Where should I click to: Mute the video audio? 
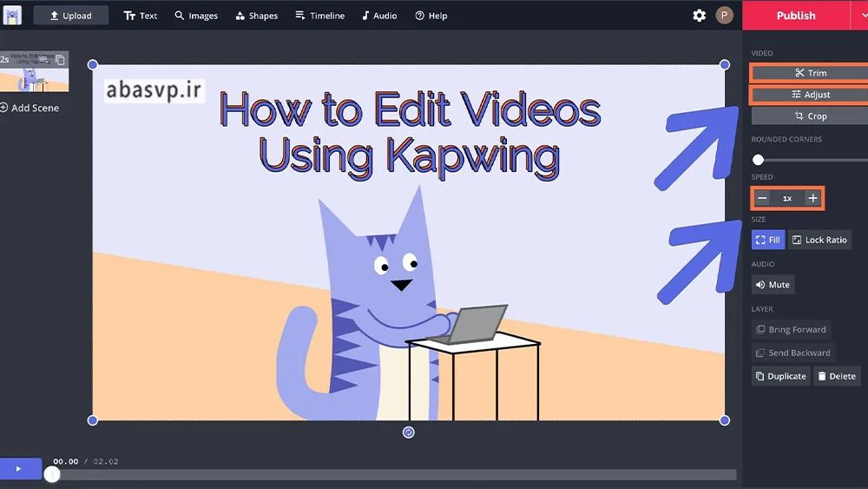[773, 285]
